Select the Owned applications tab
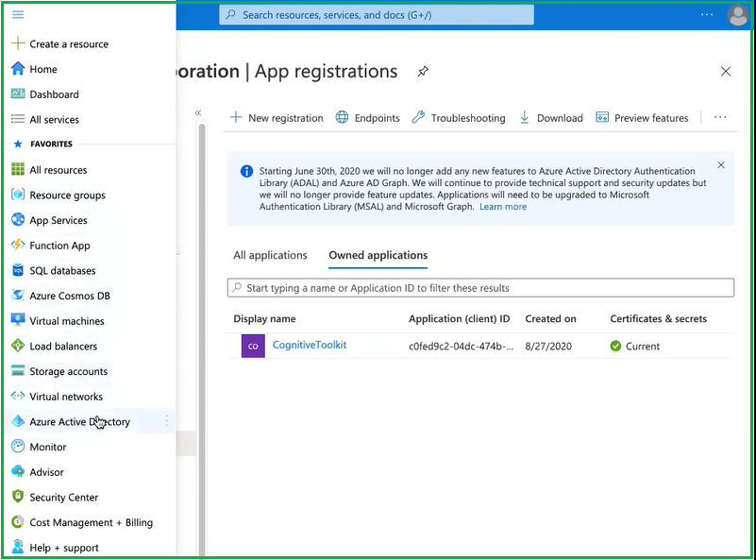The width and height of the screenshot is (756, 560). tap(378, 255)
